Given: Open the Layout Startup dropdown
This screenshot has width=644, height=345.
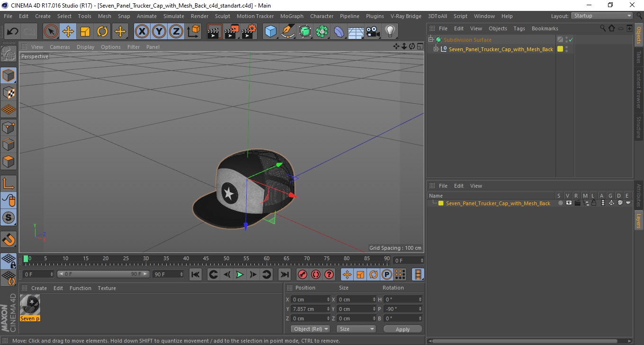Looking at the screenshot, I should click(x=602, y=16).
